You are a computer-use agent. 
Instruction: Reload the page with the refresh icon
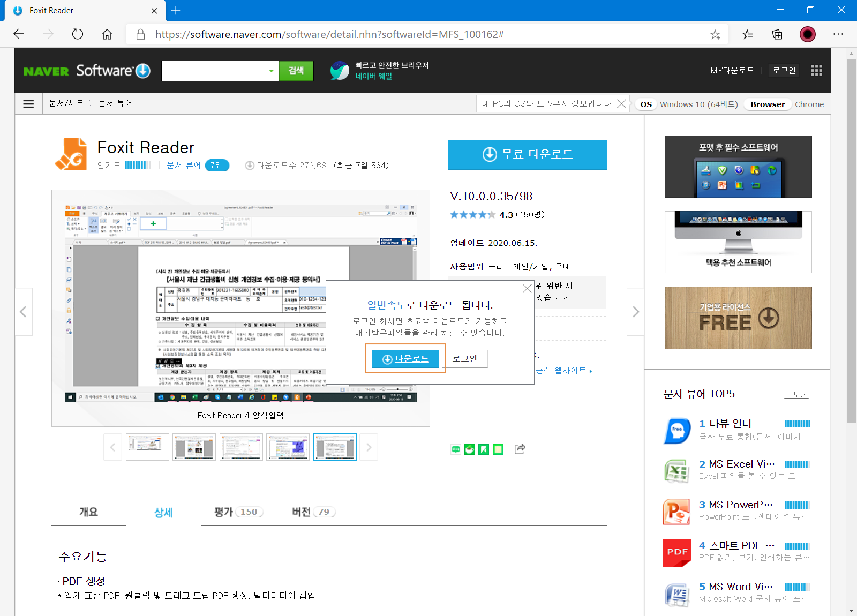click(x=78, y=34)
